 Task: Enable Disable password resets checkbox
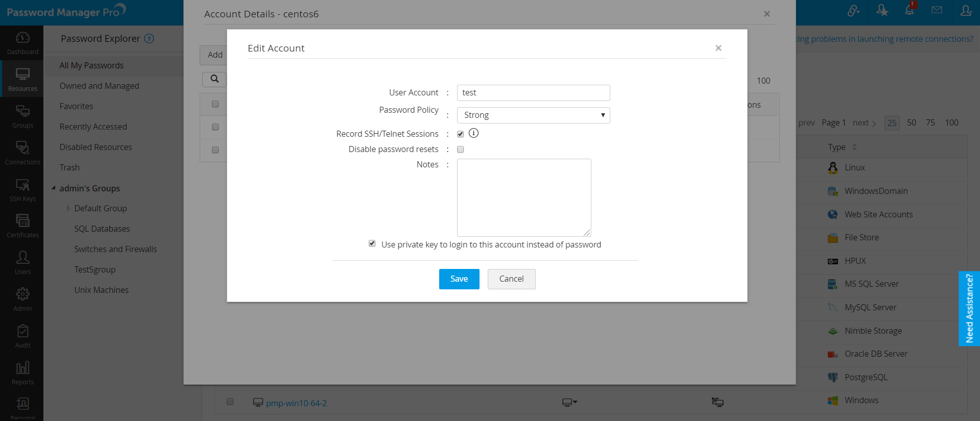[461, 150]
